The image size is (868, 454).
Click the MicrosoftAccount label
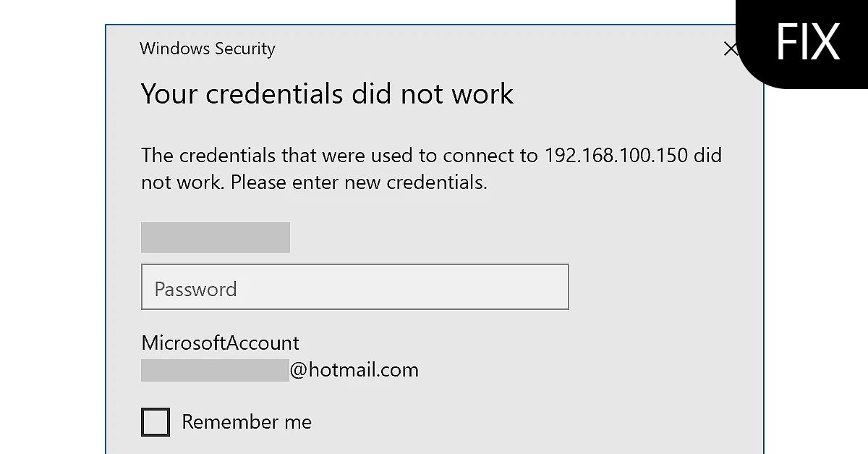click(220, 342)
